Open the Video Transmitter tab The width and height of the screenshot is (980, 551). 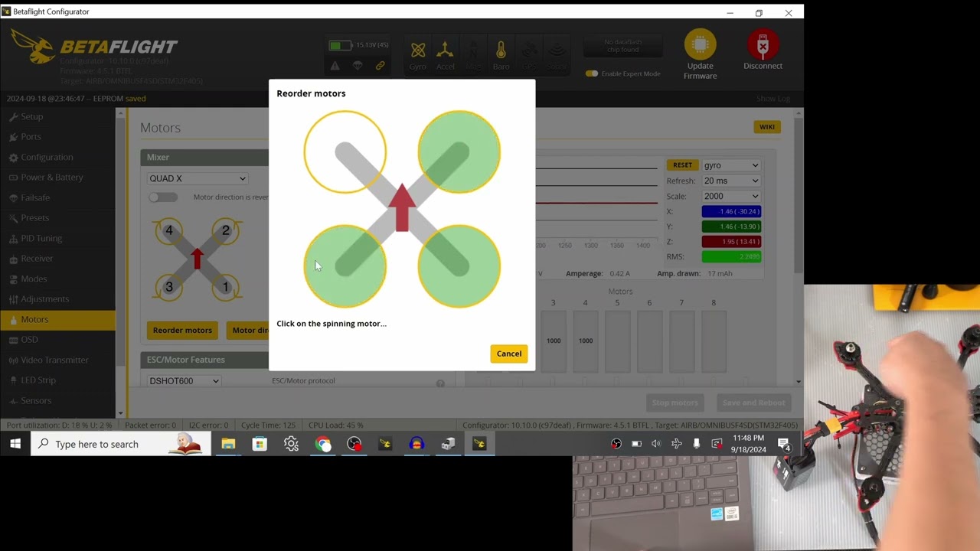(57, 360)
